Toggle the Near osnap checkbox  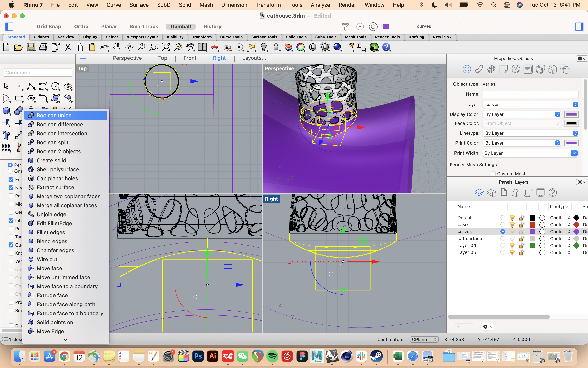pyautogui.click(x=11, y=188)
